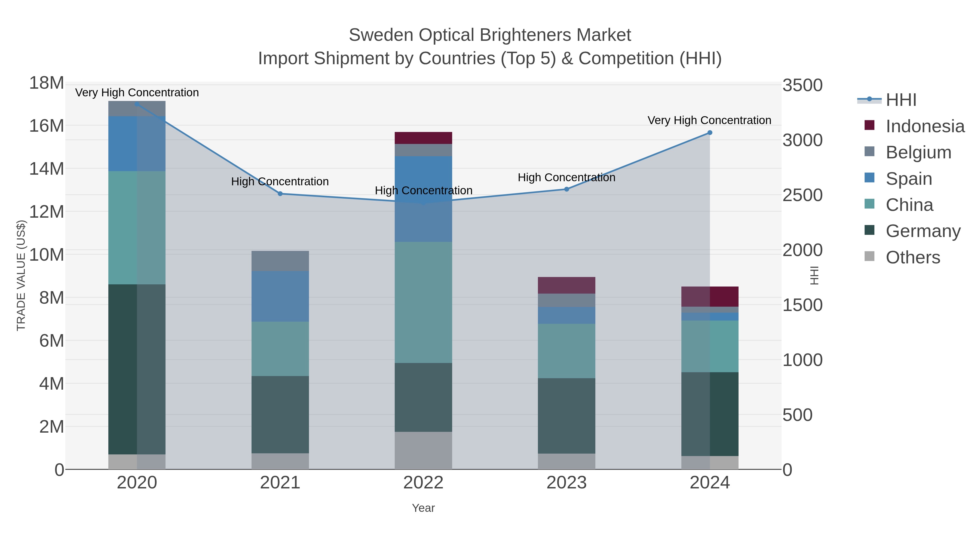The image size is (980, 551).
Task: Select the Others segment in the 2022 bar
Action: click(423, 451)
